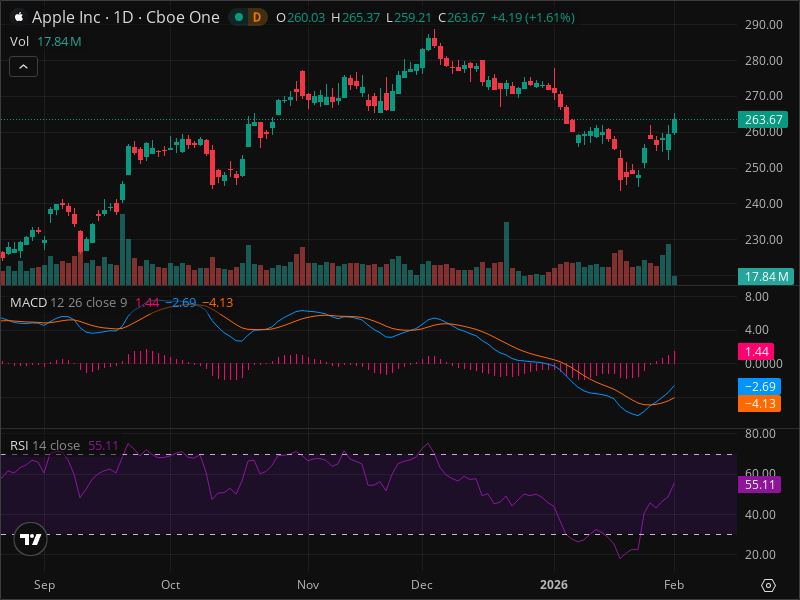Click the Feb label on time axis
The height and width of the screenshot is (600, 800).
pyautogui.click(x=674, y=585)
